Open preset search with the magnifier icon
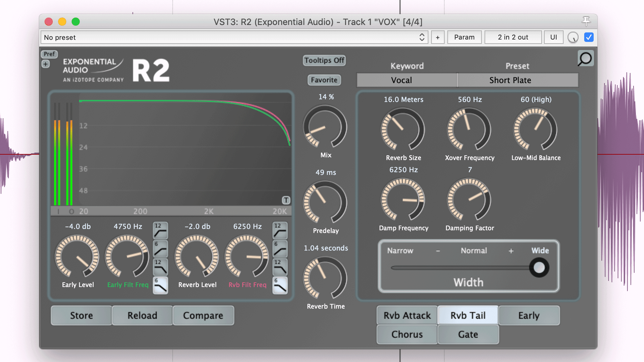Image resolution: width=644 pixels, height=362 pixels. [585, 58]
